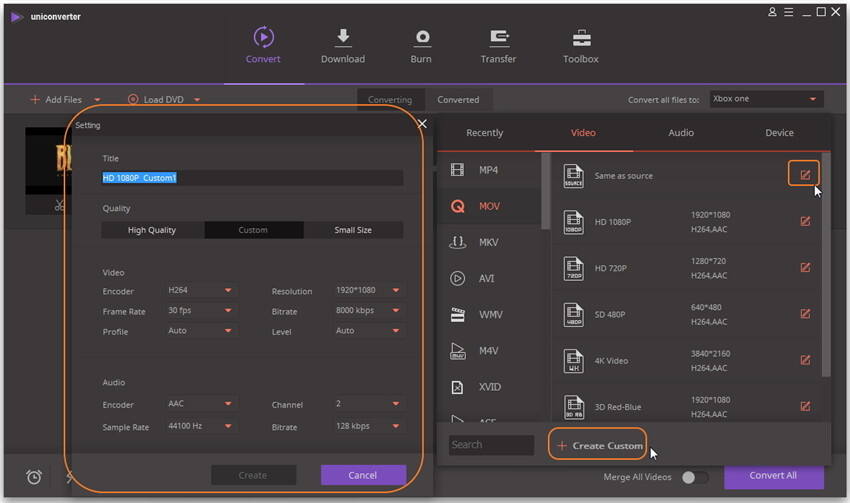Select Custom quality option
This screenshot has height=503, width=850.
pyautogui.click(x=254, y=230)
